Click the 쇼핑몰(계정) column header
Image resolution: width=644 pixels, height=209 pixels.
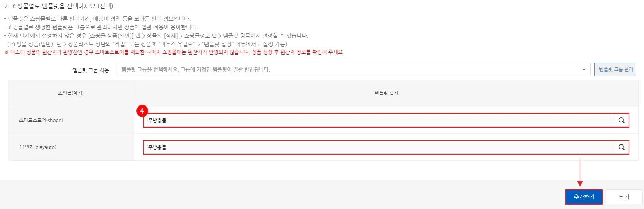(x=71, y=93)
